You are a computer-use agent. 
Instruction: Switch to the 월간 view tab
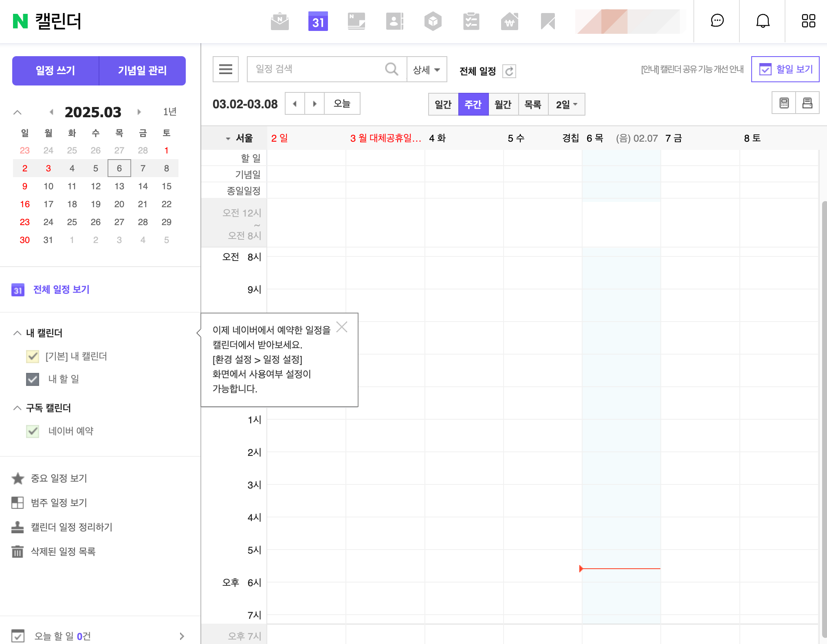[x=504, y=104]
